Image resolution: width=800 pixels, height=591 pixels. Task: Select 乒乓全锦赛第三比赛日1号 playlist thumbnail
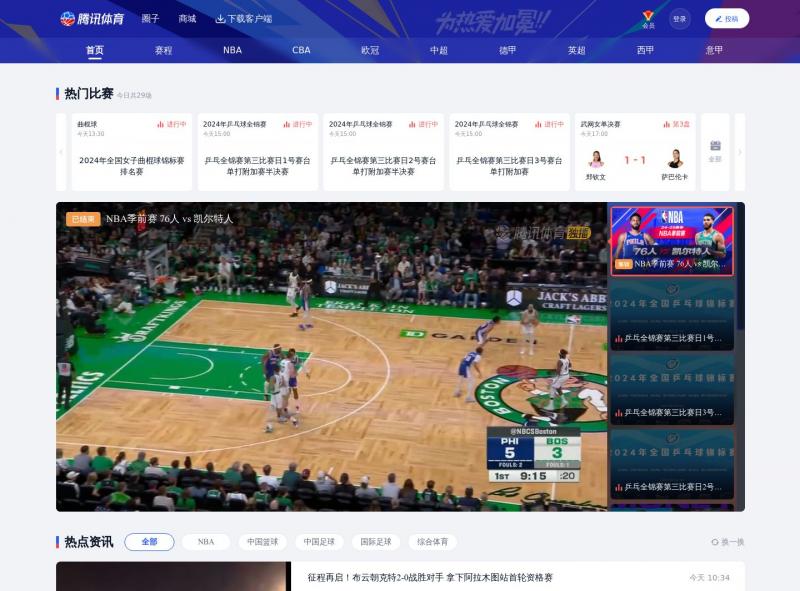tap(672, 315)
